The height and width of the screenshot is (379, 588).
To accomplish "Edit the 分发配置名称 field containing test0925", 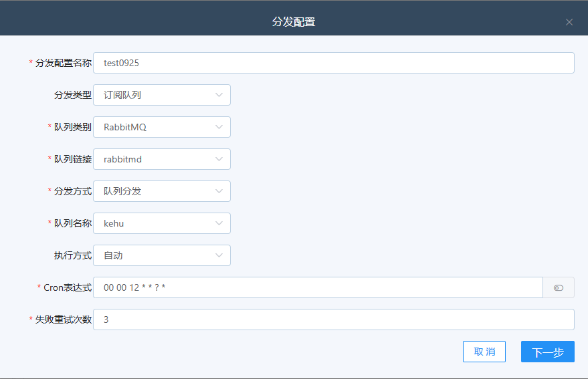I will [334, 63].
